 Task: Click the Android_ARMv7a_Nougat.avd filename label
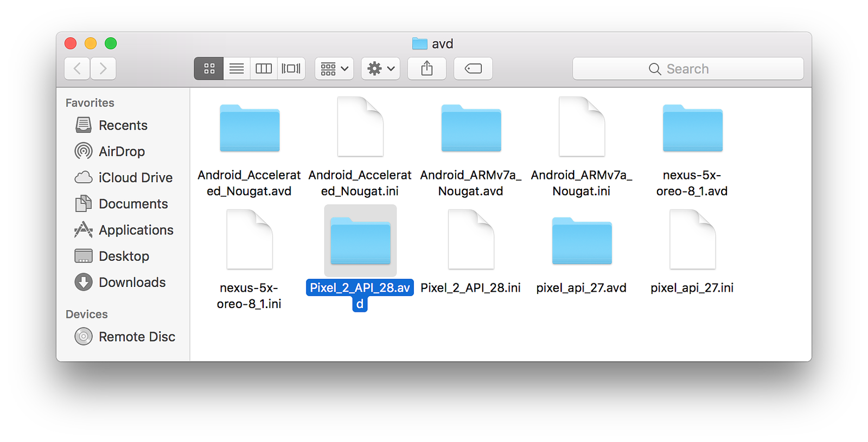(x=471, y=183)
